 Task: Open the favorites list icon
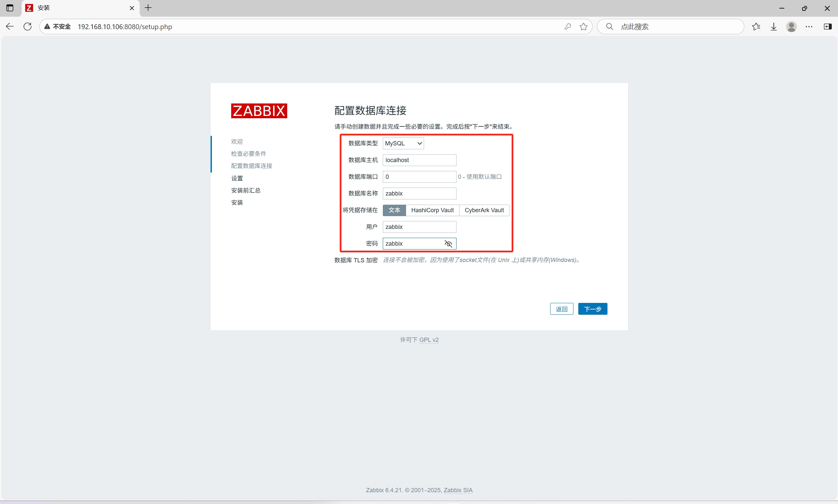coord(756,27)
